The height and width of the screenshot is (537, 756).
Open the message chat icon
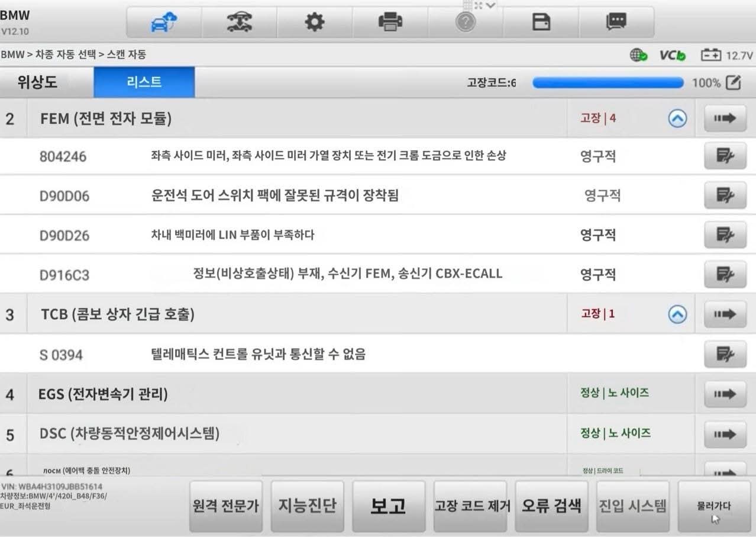(x=616, y=22)
